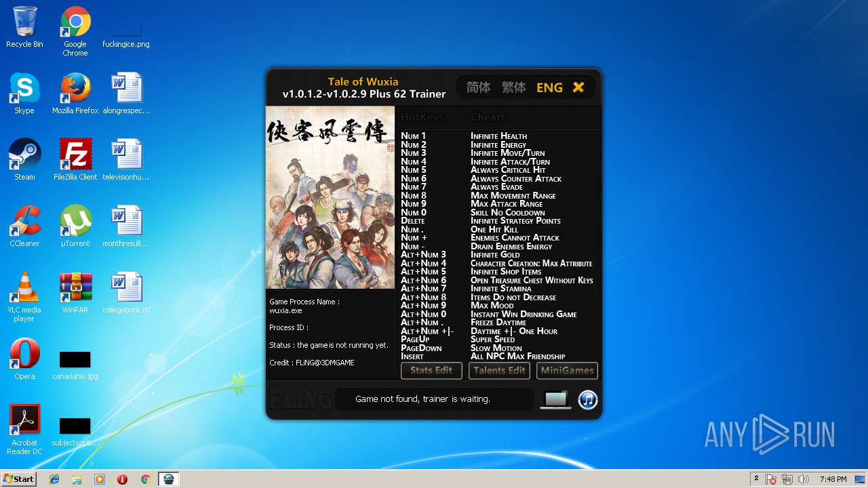Click the 7:48 PM taskbar clock

pos(833,479)
